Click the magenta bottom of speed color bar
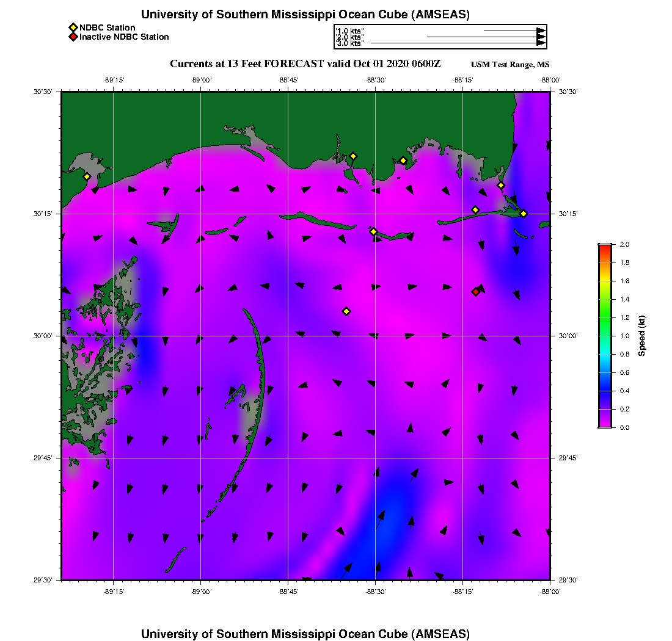 point(605,424)
